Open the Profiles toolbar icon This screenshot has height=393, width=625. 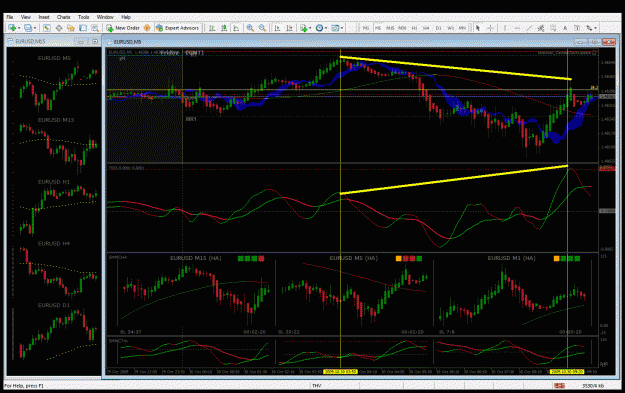tap(28, 28)
